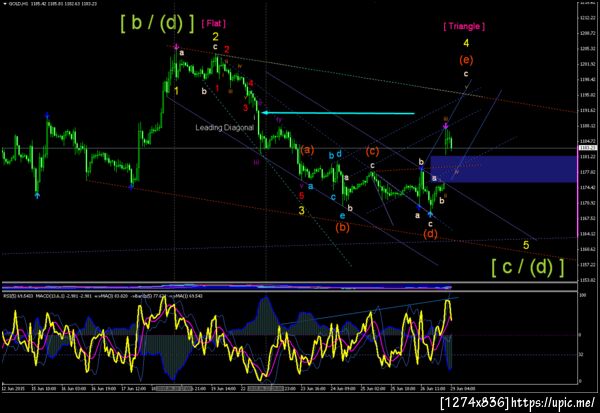Image resolution: width=600 pixels, height=413 pixels.
Task: Select the pink '[ Triangle ]' pattern label
Action: [464, 26]
